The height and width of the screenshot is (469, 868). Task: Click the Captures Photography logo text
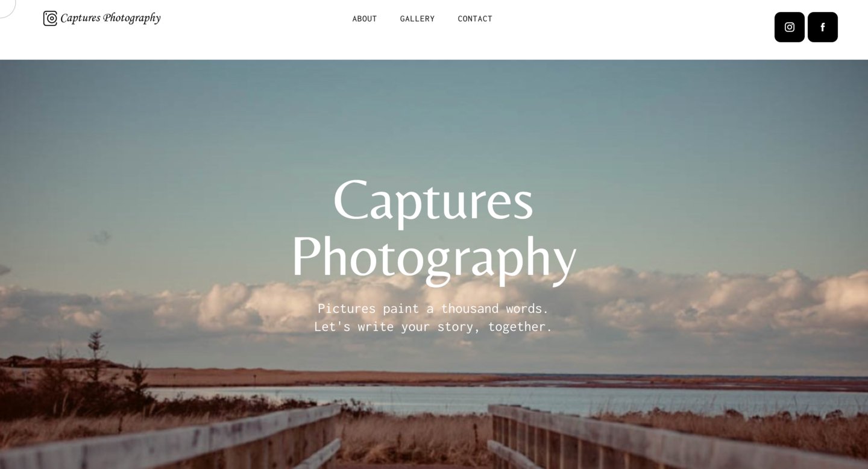(x=110, y=18)
